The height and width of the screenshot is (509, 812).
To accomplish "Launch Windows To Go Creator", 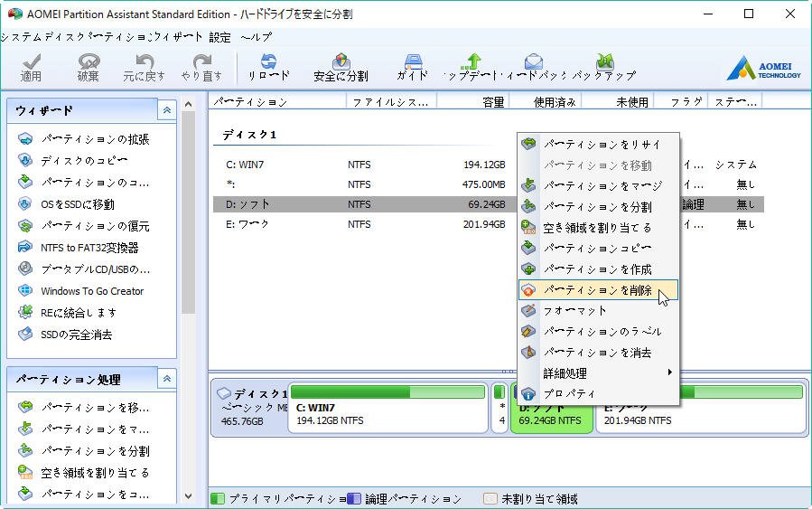I will click(x=80, y=291).
